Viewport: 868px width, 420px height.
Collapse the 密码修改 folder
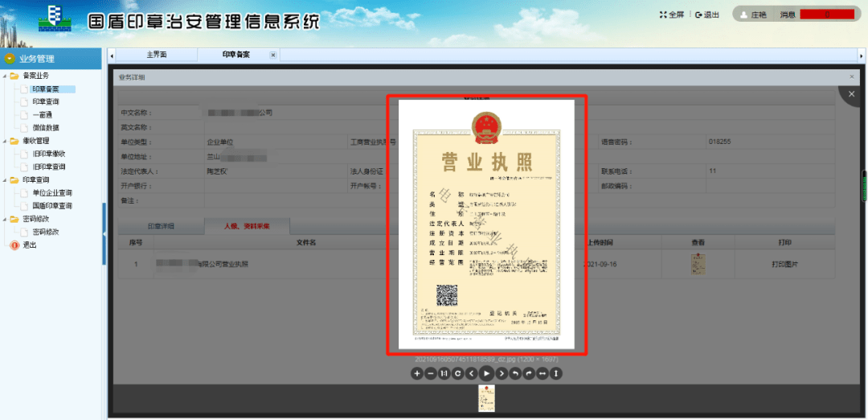pos(6,219)
